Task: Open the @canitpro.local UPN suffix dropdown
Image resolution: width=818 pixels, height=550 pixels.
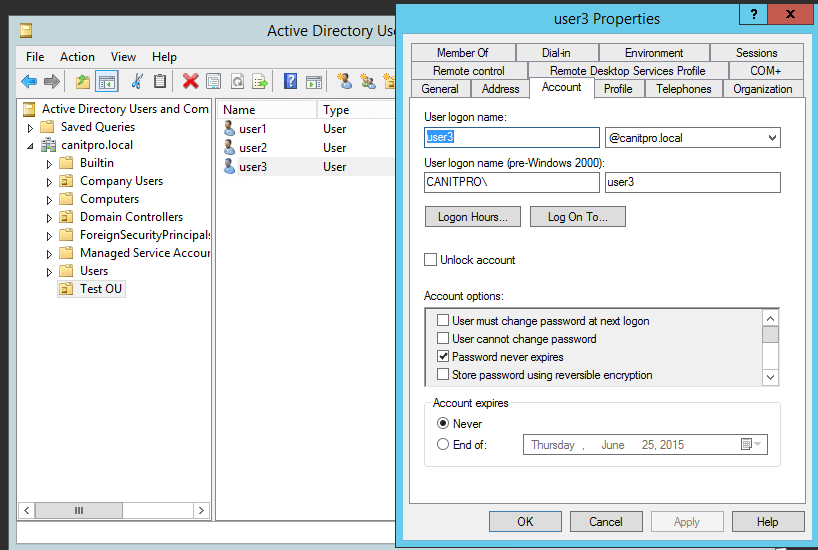Action: click(772, 138)
